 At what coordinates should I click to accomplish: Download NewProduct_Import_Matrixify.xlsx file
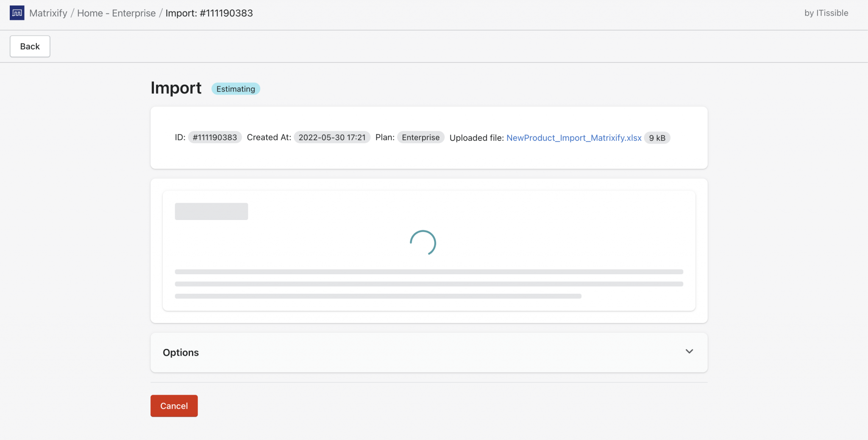click(573, 137)
